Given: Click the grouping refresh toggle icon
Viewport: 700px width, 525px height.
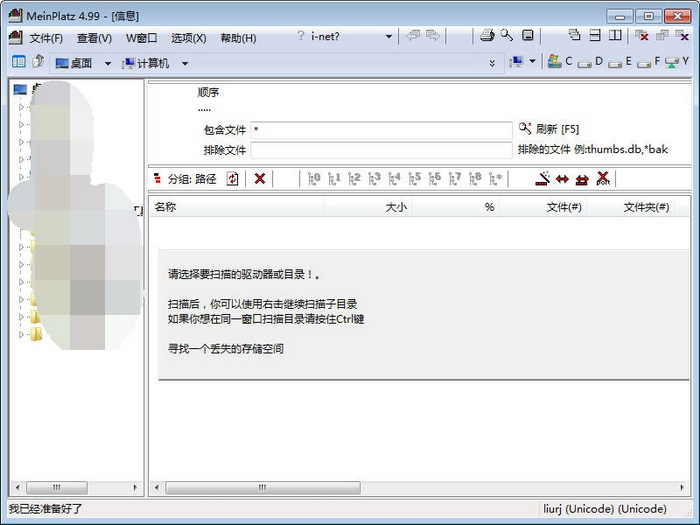Looking at the screenshot, I should [232, 179].
